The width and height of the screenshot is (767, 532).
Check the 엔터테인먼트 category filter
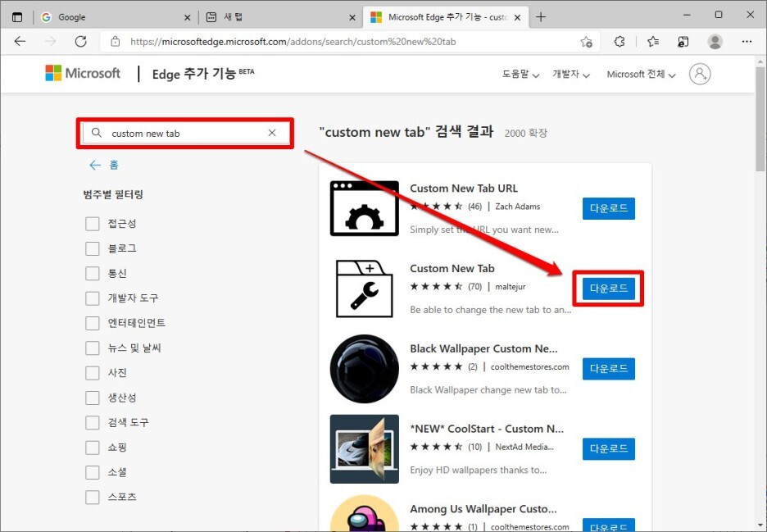coord(93,323)
